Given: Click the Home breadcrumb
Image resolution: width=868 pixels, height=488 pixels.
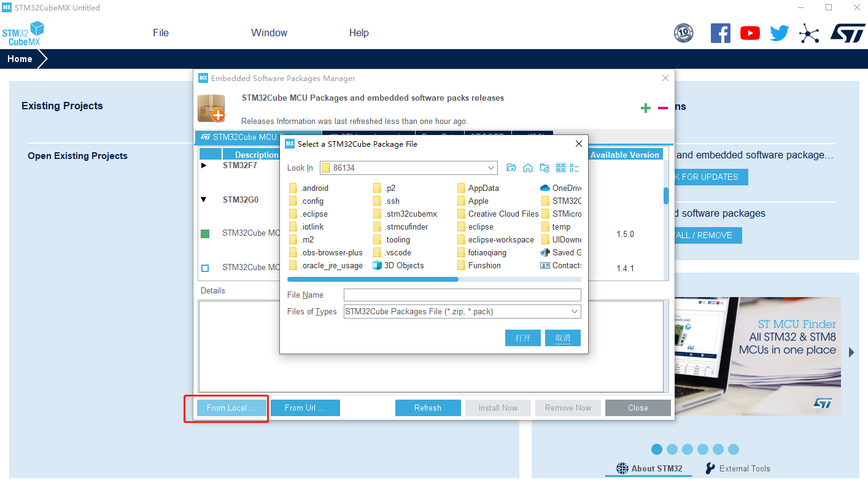Looking at the screenshot, I should (x=20, y=59).
